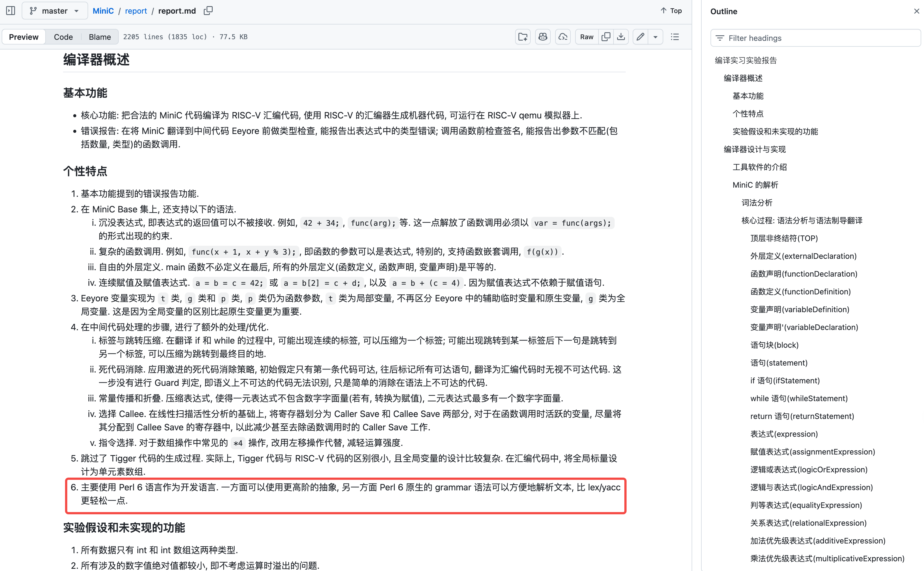This screenshot has height=571, width=924.
Task: Collapse the file tree side panel icon
Action: (x=11, y=11)
